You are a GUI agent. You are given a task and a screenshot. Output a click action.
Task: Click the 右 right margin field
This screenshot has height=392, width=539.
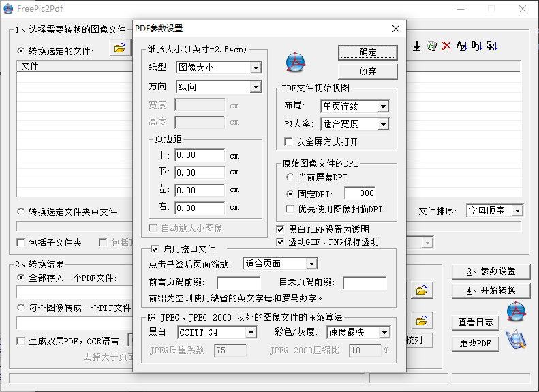point(200,208)
